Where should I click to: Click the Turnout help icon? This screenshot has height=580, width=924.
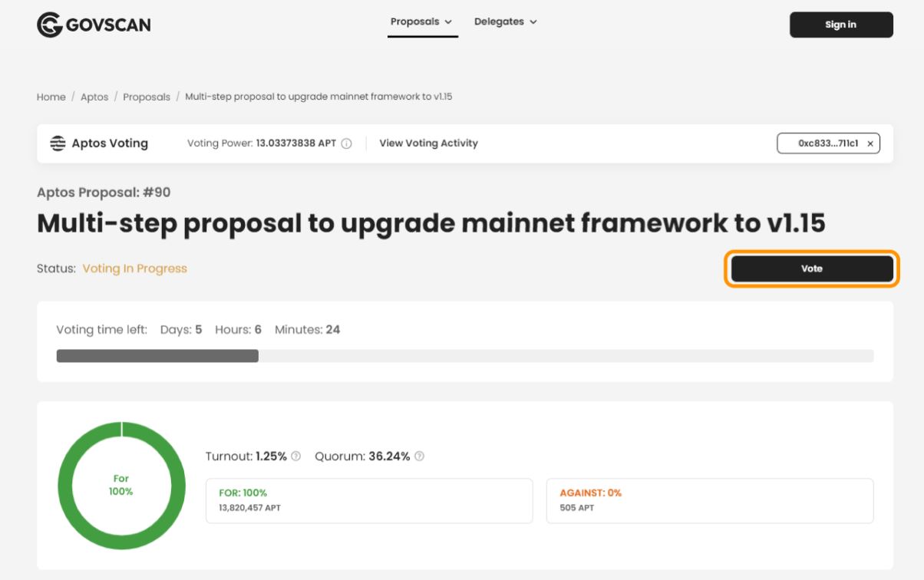pos(296,456)
